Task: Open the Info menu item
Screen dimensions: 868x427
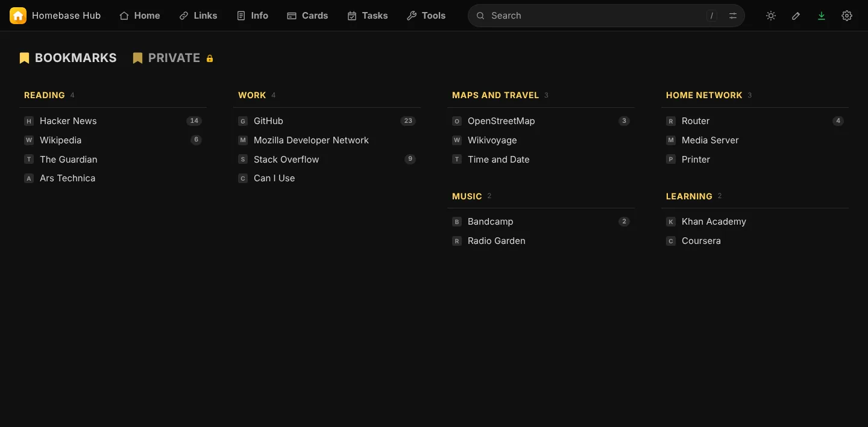Action: (253, 16)
